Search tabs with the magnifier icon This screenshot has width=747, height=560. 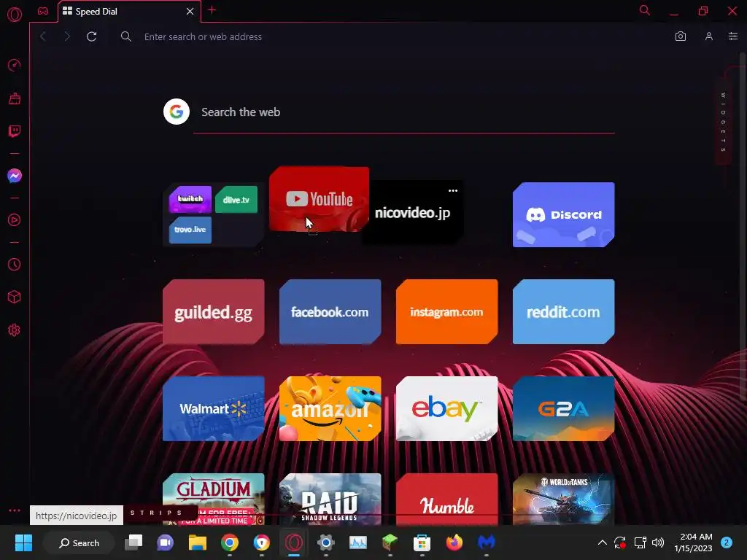click(x=645, y=10)
